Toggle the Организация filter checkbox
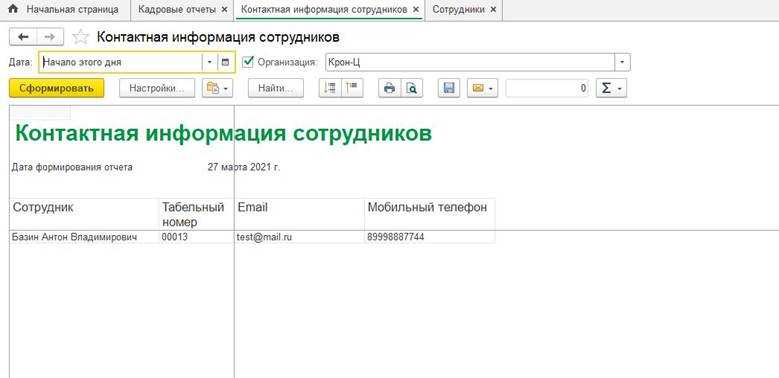Viewport: 779px width, 378px height. (248, 62)
